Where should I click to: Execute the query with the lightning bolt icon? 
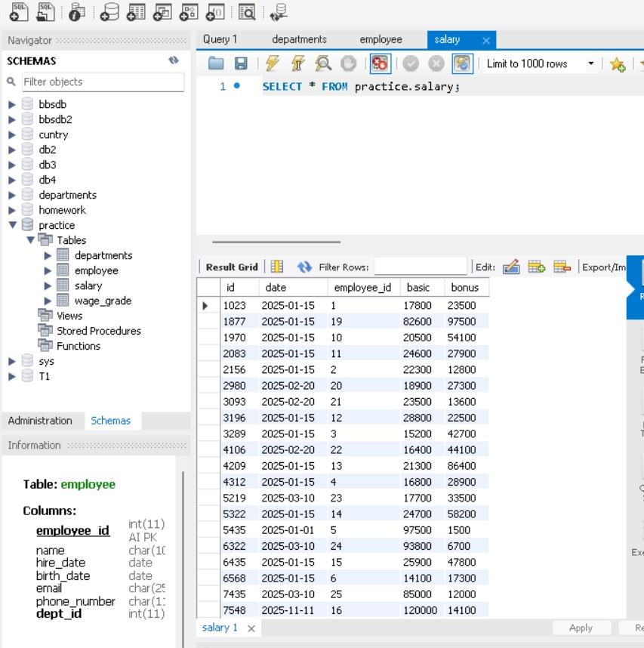[x=273, y=64]
